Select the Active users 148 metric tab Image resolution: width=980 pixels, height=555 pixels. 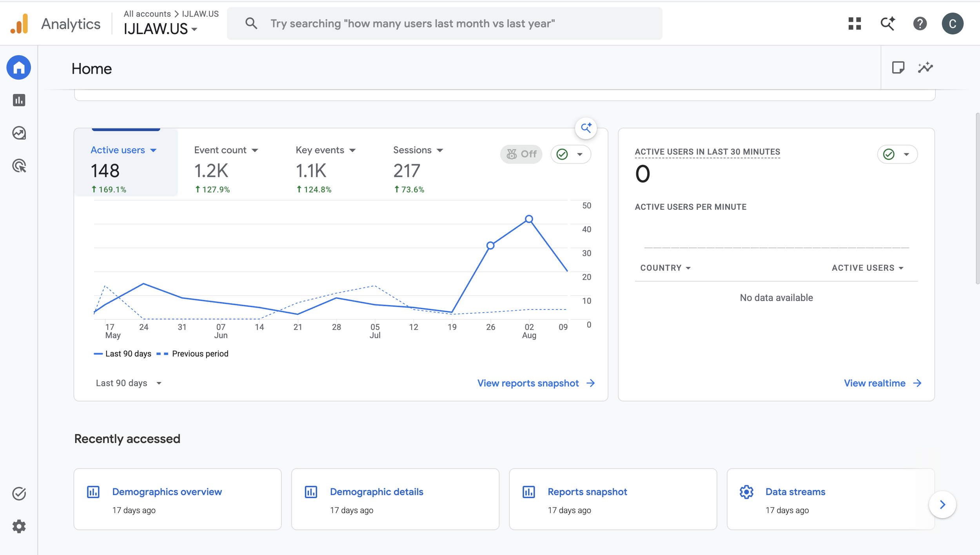(x=126, y=162)
